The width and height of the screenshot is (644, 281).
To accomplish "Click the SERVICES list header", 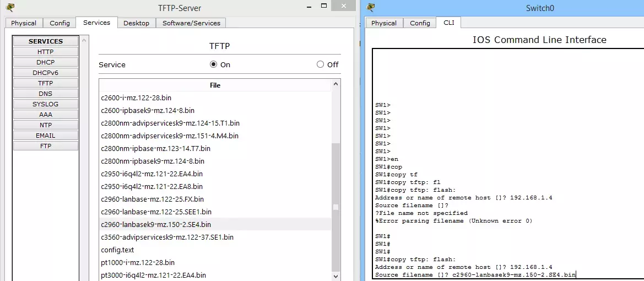I will point(46,41).
